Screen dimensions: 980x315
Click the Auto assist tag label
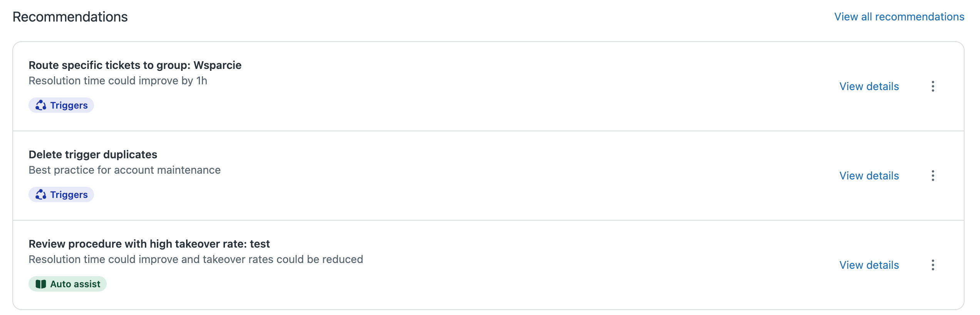pos(75,284)
